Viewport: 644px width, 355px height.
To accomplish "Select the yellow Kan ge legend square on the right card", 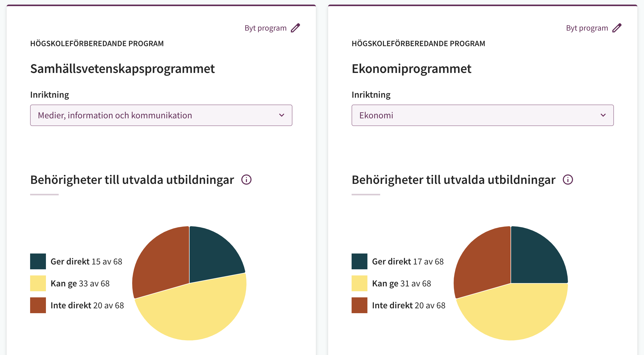I will (x=359, y=283).
